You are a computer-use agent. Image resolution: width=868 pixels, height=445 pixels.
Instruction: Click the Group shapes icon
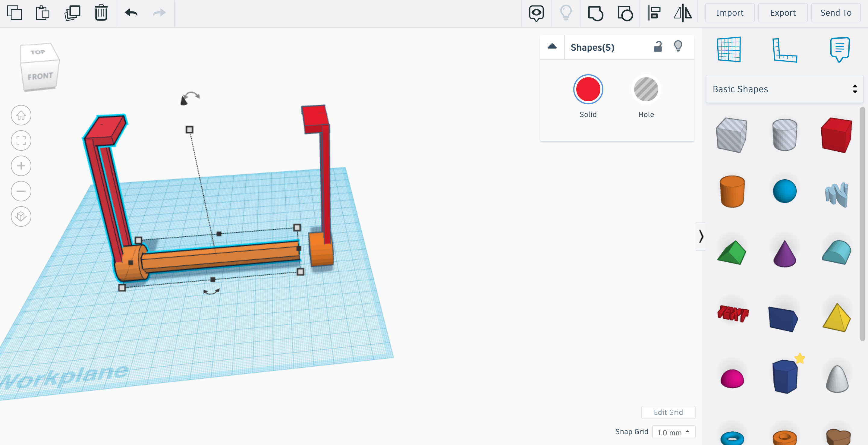pyautogui.click(x=596, y=14)
